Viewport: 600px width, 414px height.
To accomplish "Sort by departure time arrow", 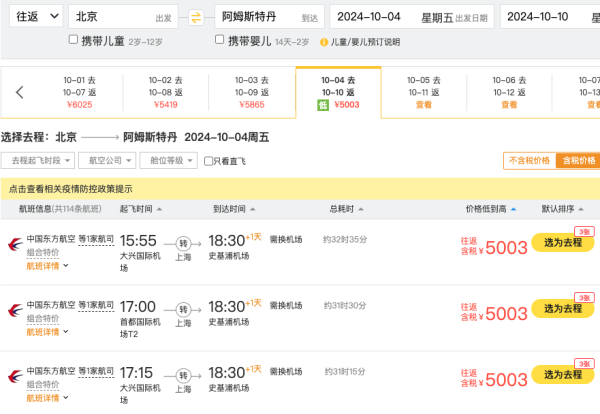I will coord(160,209).
